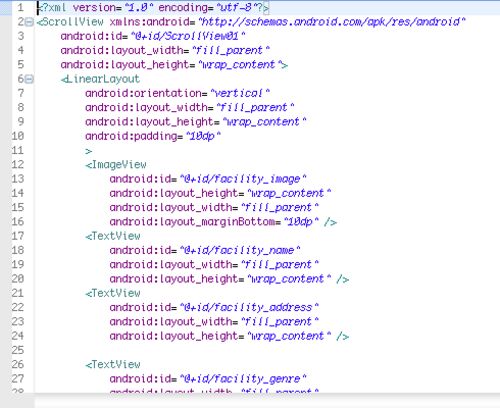Click layout_width attribute on line 8

[x=190, y=107]
